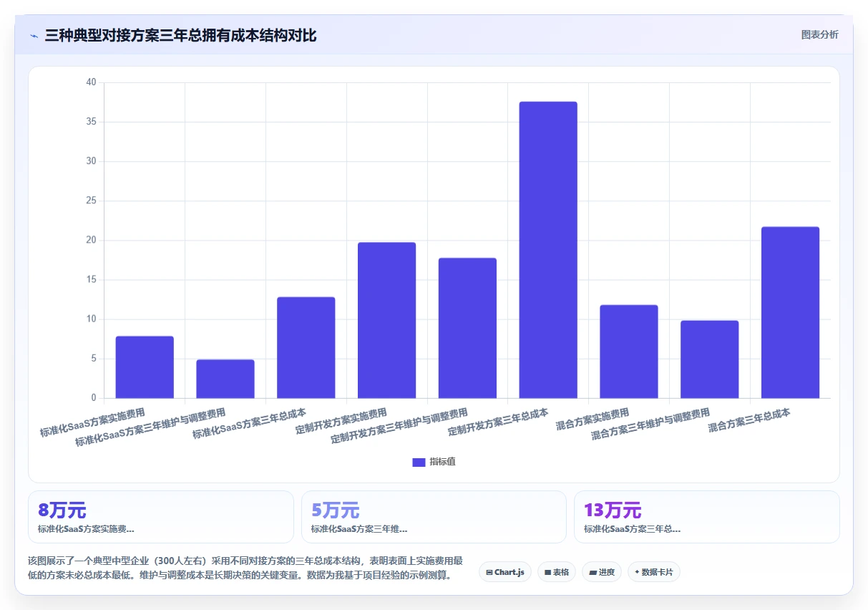
Task: Click the y-axis value 40
Action: click(x=91, y=82)
